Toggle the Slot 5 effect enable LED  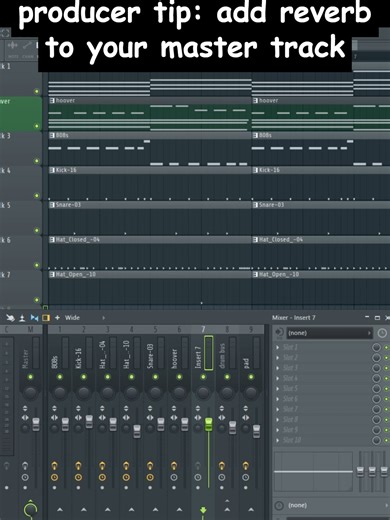tap(386, 389)
